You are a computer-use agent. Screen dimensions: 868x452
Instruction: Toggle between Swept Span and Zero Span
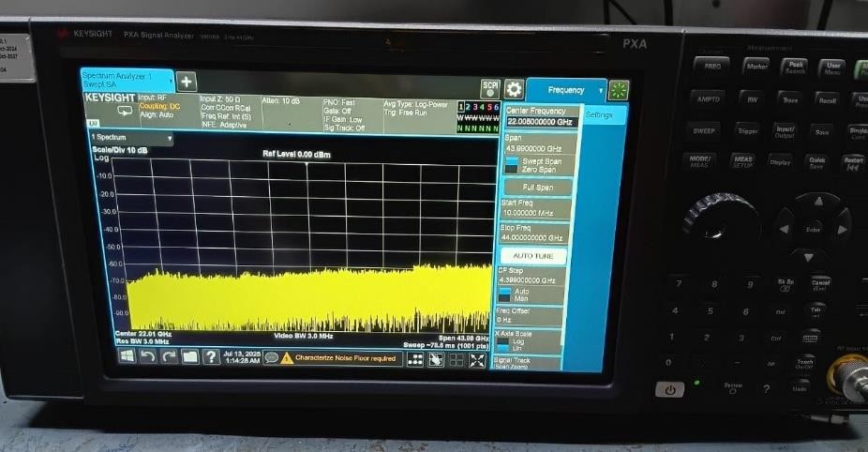coord(512,165)
